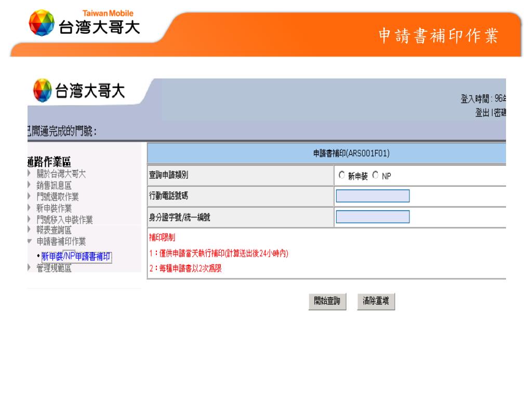Open 管理規範區 menu item
The height and width of the screenshot is (399, 532).
(54, 268)
